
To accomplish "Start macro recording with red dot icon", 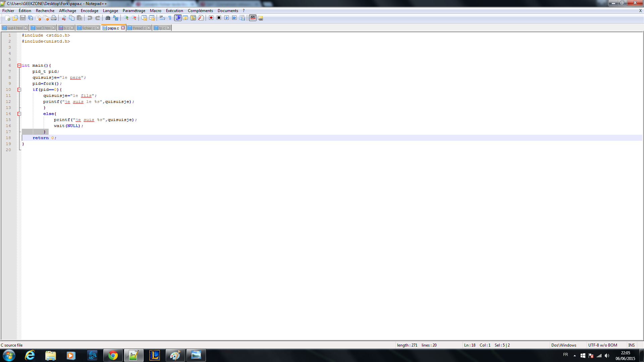I will coord(211,18).
